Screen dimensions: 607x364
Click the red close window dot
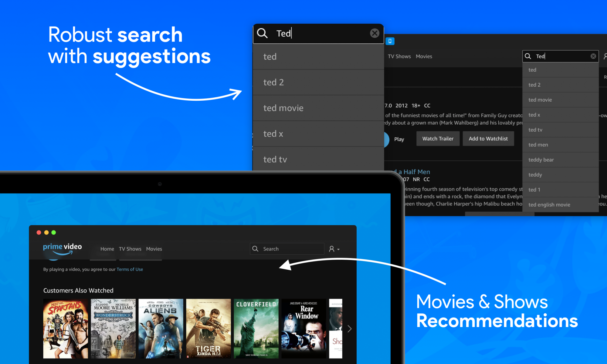click(39, 232)
